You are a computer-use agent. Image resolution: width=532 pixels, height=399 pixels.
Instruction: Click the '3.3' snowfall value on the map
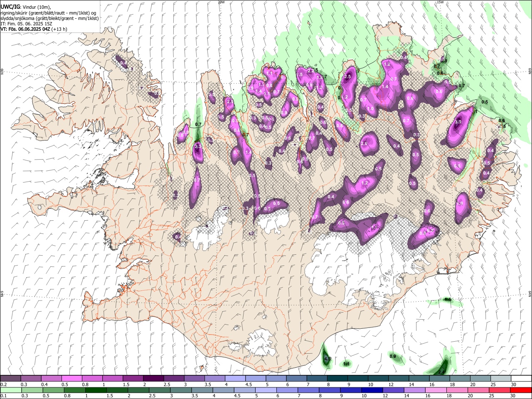pos(198,146)
